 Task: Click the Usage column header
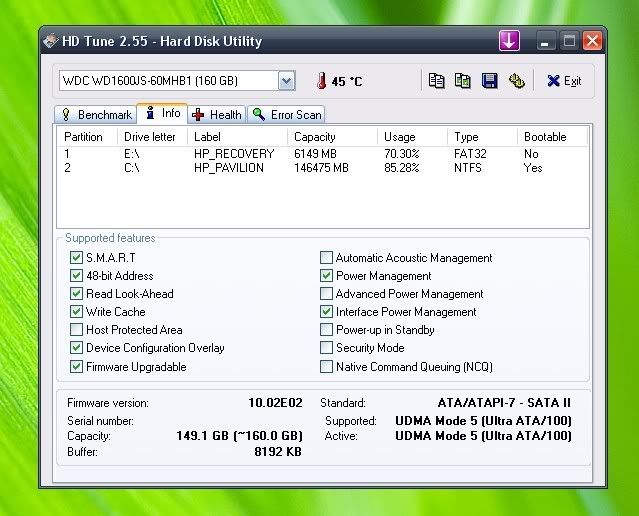tap(412, 137)
